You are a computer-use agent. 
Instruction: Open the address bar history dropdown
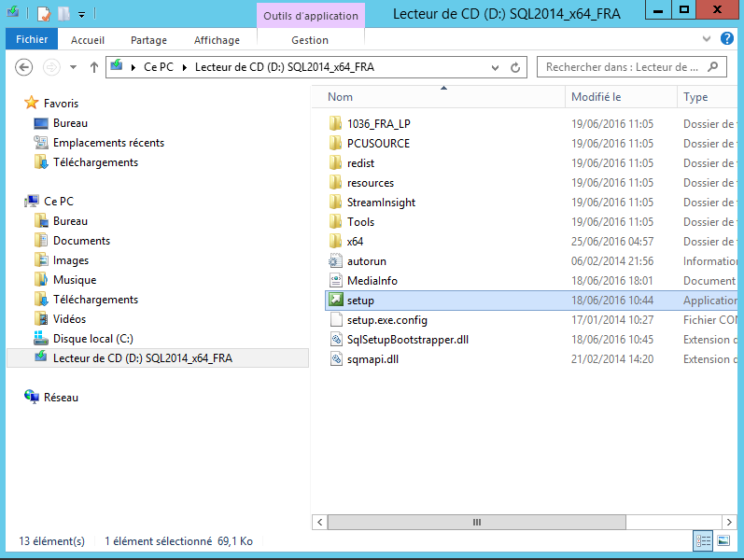pos(495,67)
